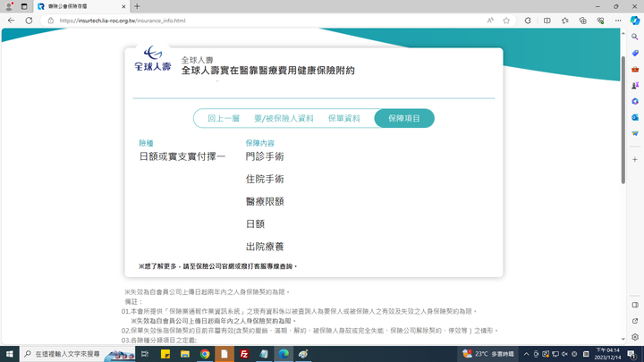The height and width of the screenshot is (362, 644).
Task: Close the 壽險公會保險存摺 browser tab
Action: pyautogui.click(x=123, y=6)
